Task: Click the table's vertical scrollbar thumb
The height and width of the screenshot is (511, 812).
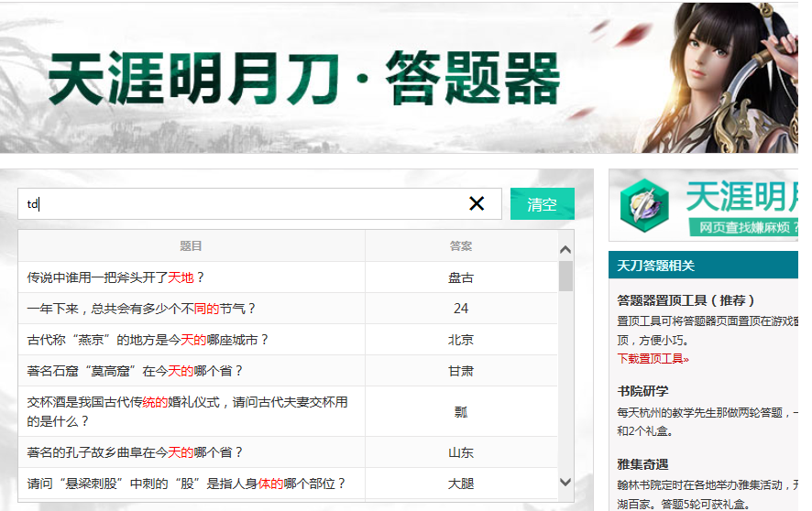Action: (x=565, y=277)
